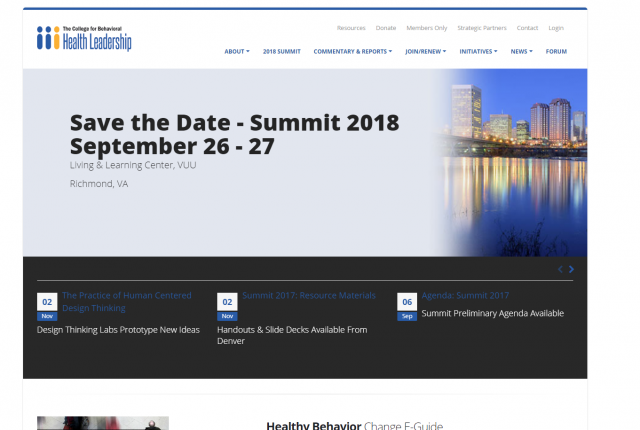The width and height of the screenshot is (640, 430).
Task: Open Agenda: Summit 2017 article
Action: click(465, 295)
